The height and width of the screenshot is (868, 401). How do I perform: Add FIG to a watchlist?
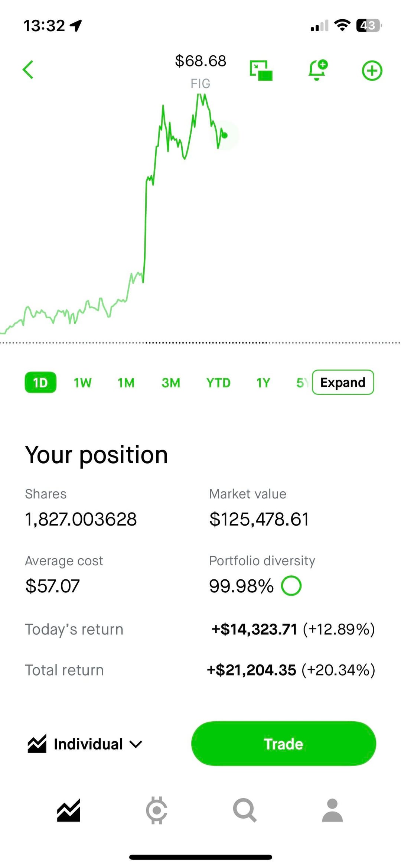(372, 71)
